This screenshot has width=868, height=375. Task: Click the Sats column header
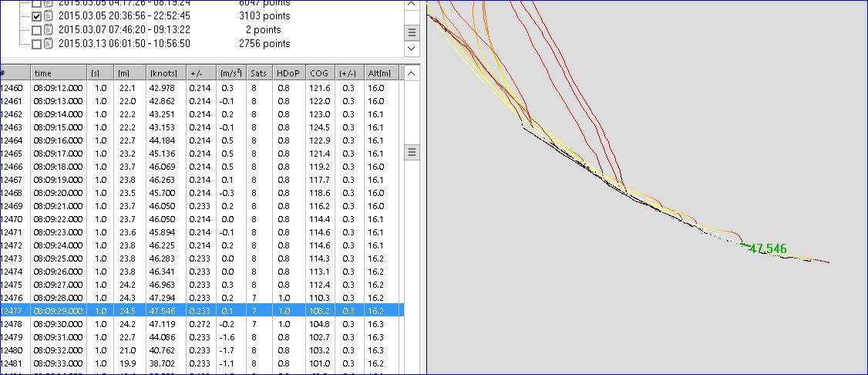coord(261,73)
